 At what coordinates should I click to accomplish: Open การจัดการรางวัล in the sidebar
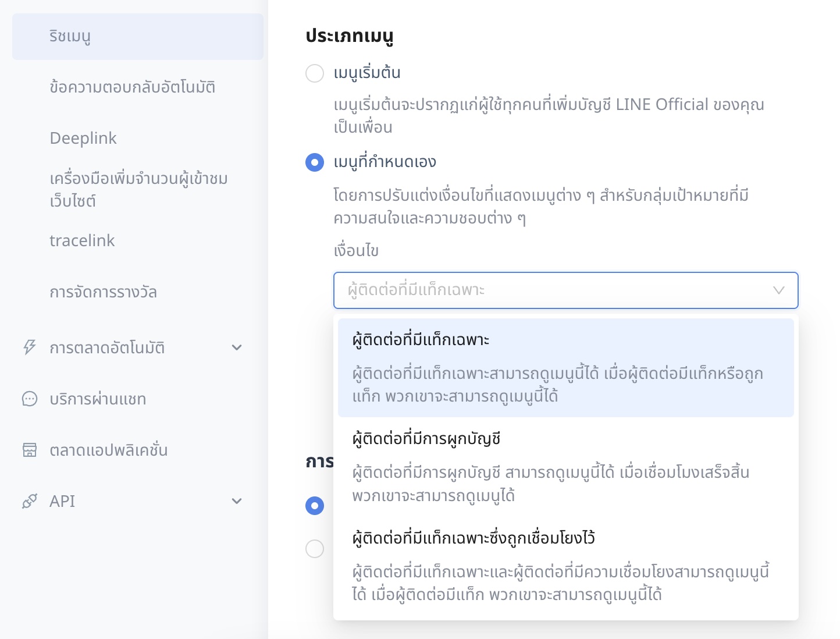pos(103,292)
